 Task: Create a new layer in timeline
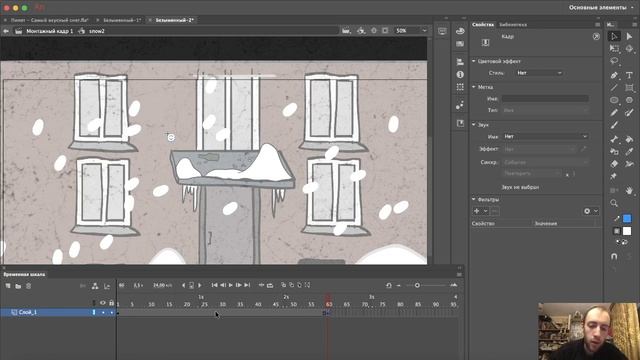[8, 286]
